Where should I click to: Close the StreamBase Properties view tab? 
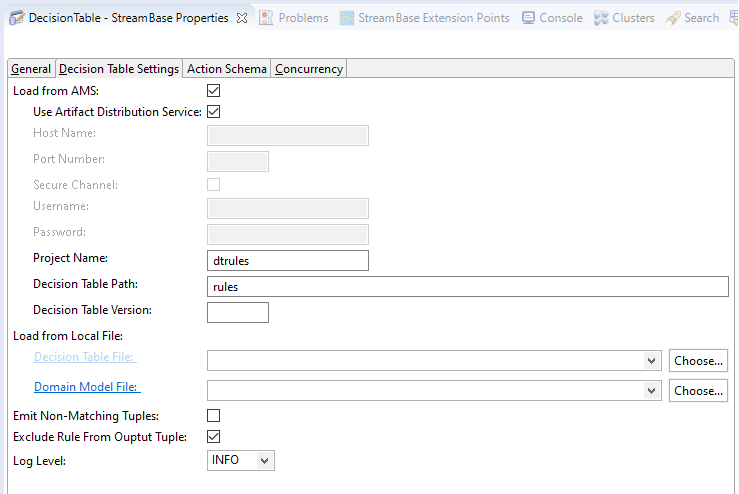click(242, 18)
